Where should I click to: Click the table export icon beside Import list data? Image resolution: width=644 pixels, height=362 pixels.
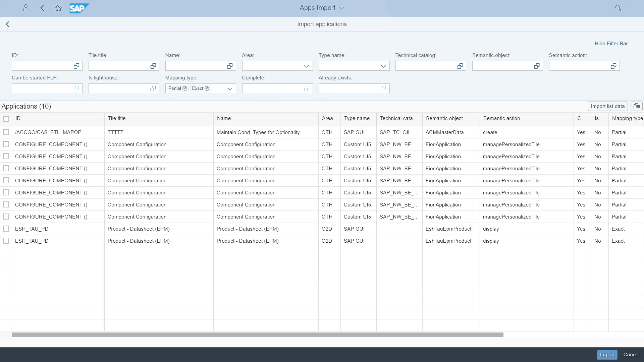coord(637,106)
